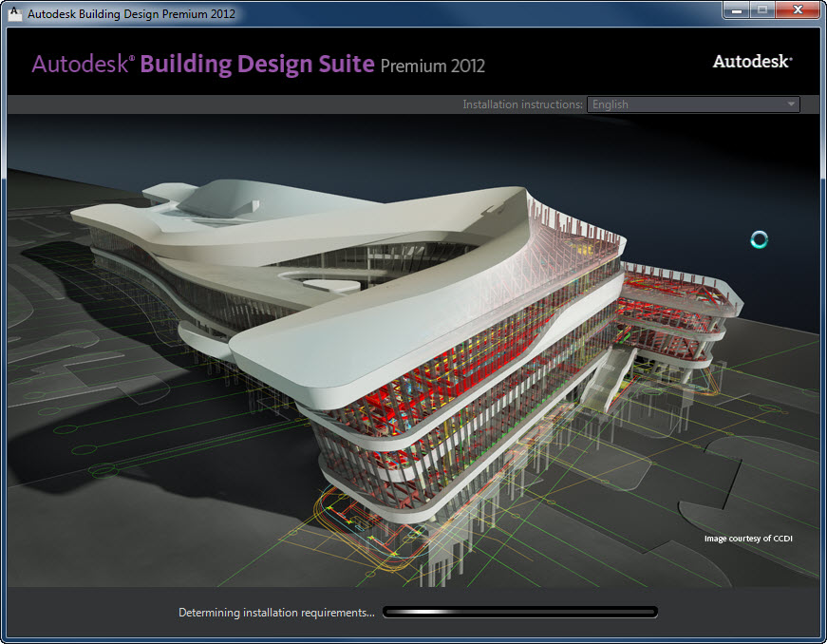Click the 'Premium 2012' edition text

(x=433, y=66)
